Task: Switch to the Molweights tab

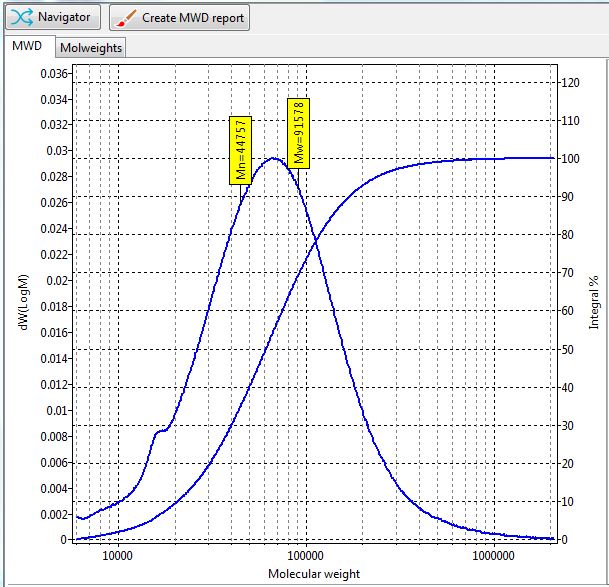Action: pos(90,47)
